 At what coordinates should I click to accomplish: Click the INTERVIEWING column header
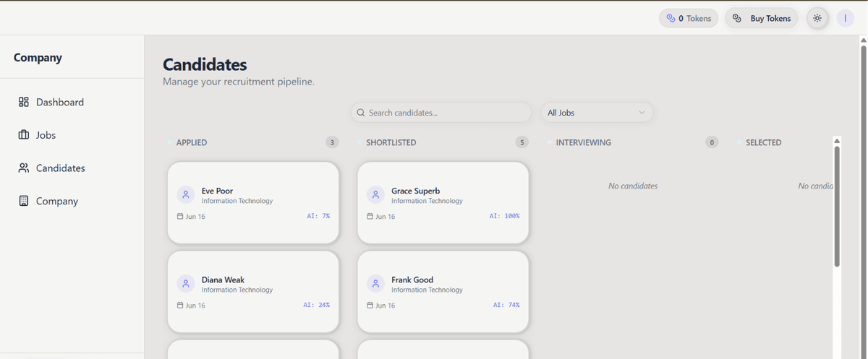tap(584, 143)
